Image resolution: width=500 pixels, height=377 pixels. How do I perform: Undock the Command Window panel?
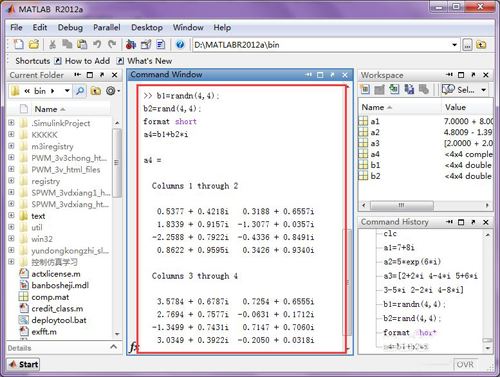click(x=332, y=75)
